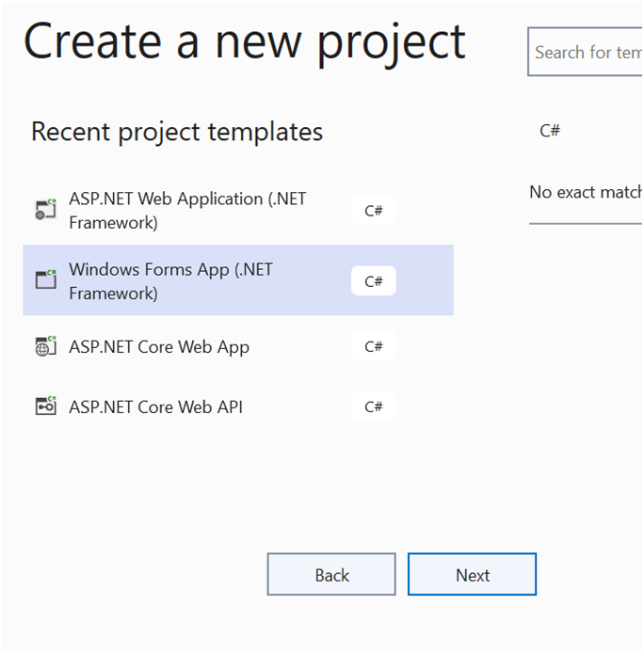Select Windows Forms App (.NET Framework) entry

click(x=238, y=280)
